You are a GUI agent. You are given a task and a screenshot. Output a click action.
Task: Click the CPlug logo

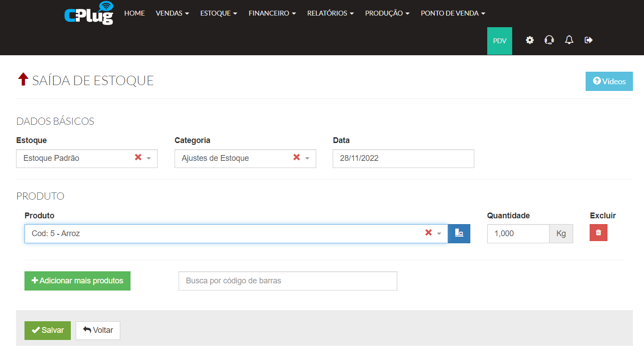coord(89,13)
